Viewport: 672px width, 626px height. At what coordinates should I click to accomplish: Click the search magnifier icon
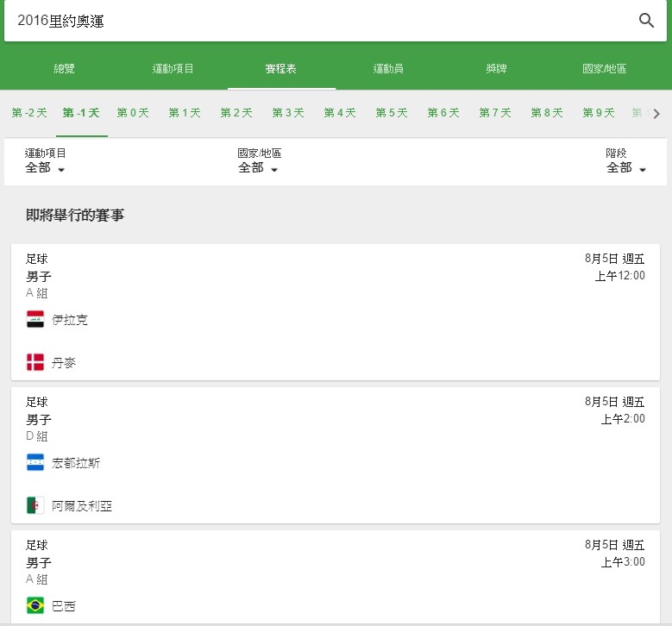[x=646, y=21]
